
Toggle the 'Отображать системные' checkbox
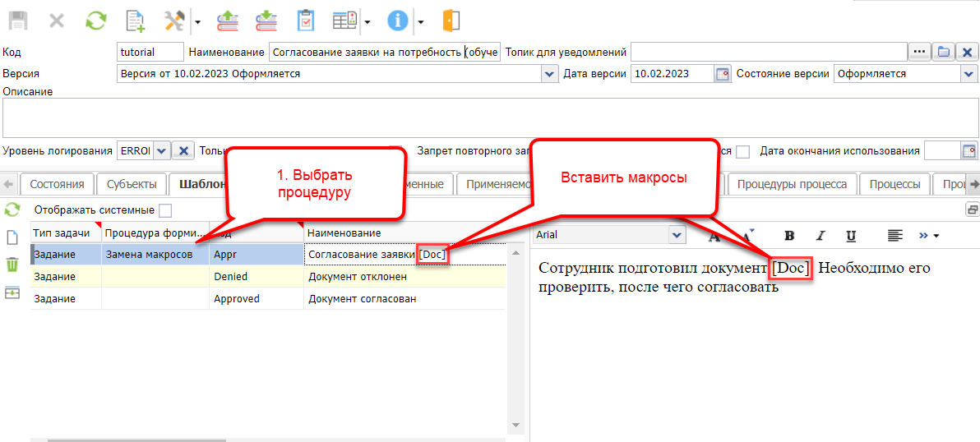coord(165,210)
